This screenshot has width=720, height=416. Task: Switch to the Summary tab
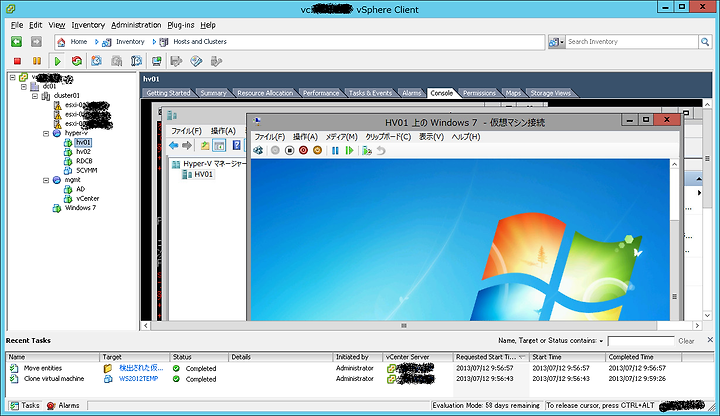click(214, 93)
